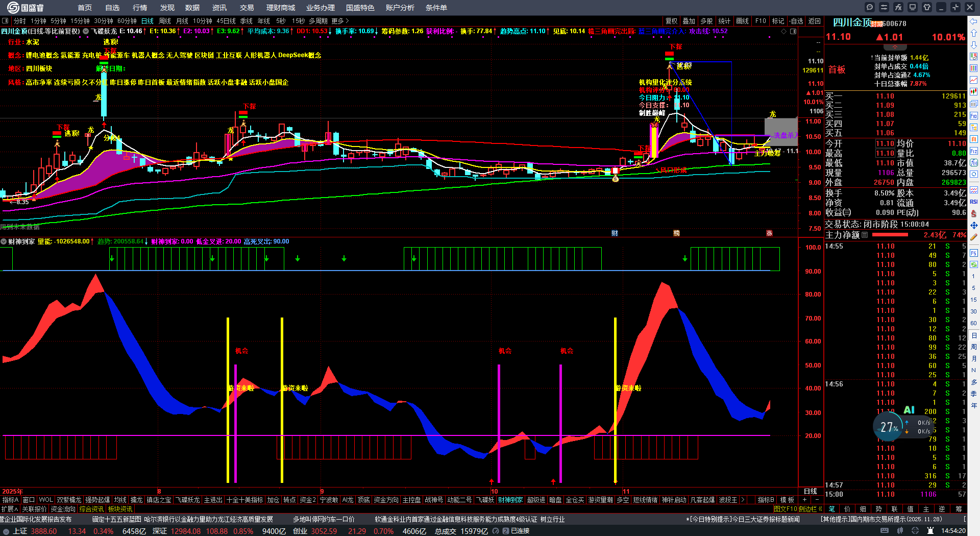Open the message chat icon in title bar

pyautogui.click(x=870, y=7)
